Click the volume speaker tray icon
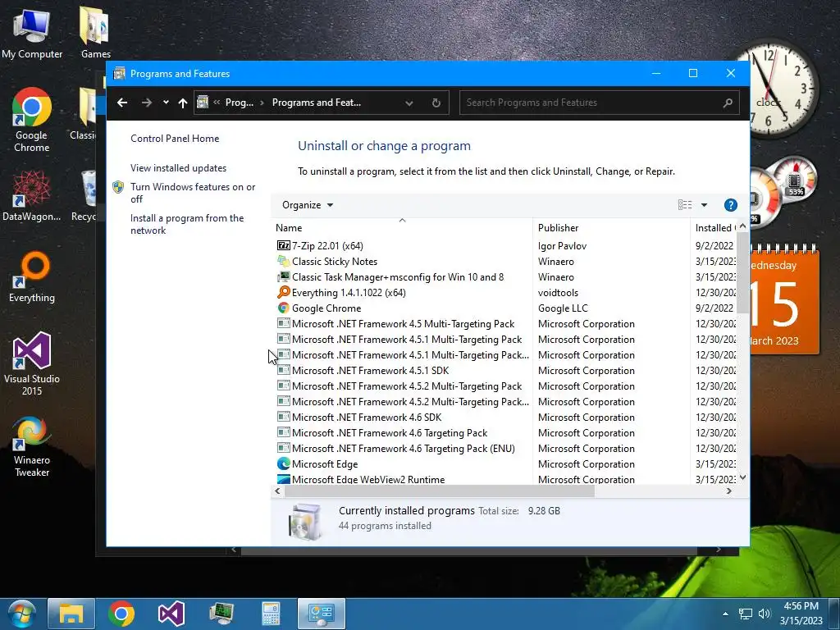The width and height of the screenshot is (840, 630). tap(764, 614)
